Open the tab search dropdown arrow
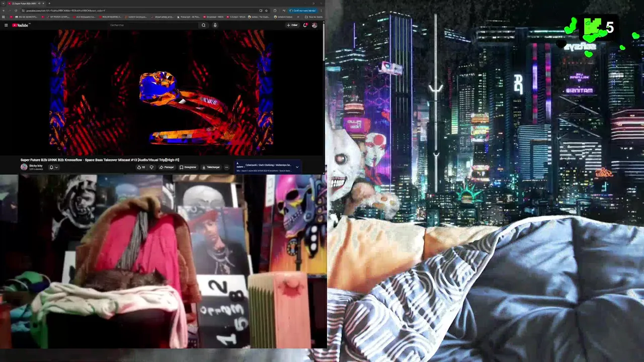 pos(3,4)
